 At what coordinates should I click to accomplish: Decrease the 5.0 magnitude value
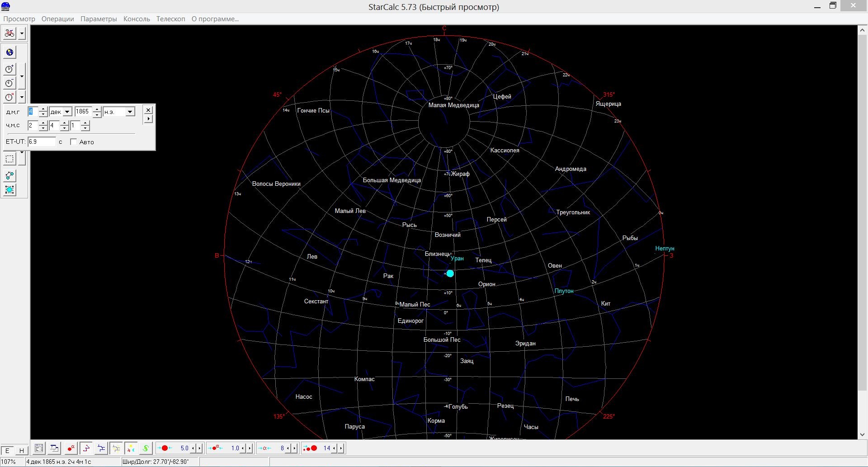coord(193,448)
